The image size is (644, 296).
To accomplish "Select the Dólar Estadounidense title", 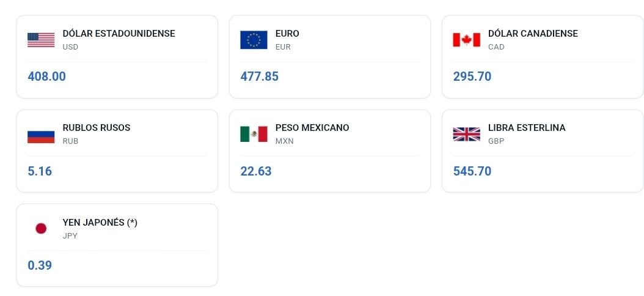I will [119, 34].
